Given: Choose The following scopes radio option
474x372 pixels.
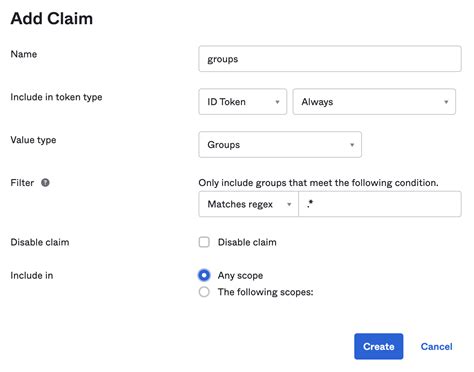Looking at the screenshot, I should pyautogui.click(x=204, y=292).
